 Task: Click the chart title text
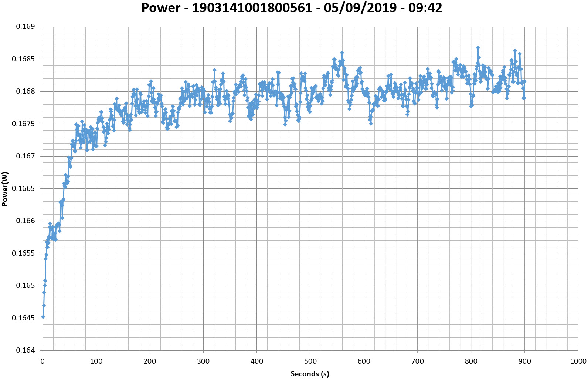(x=292, y=8)
